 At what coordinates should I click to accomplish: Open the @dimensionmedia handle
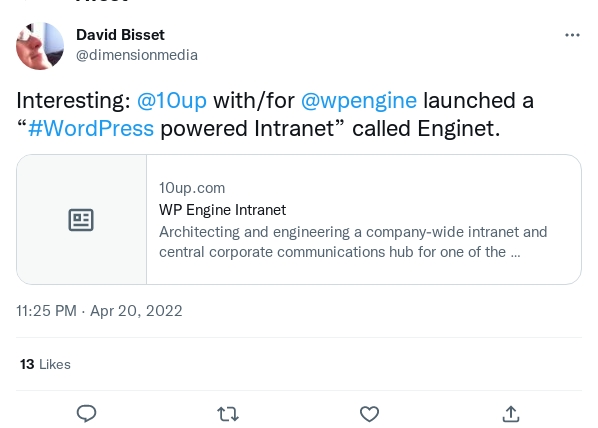[x=137, y=55]
